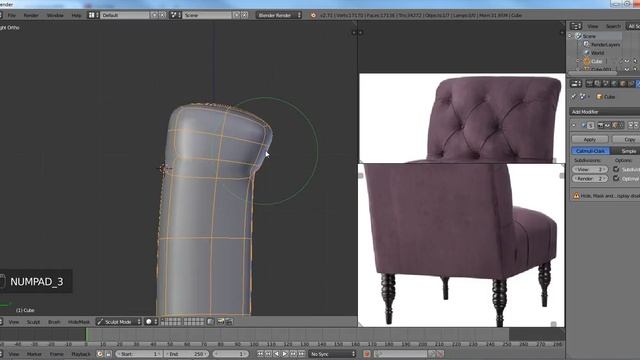Play the animation forward
The image size is (640, 360).
click(x=285, y=354)
